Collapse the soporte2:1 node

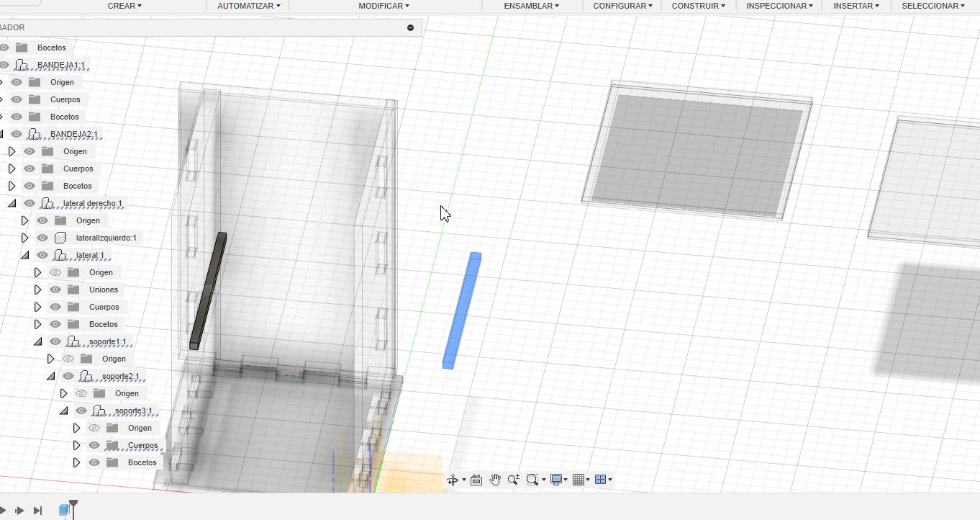[x=51, y=376]
